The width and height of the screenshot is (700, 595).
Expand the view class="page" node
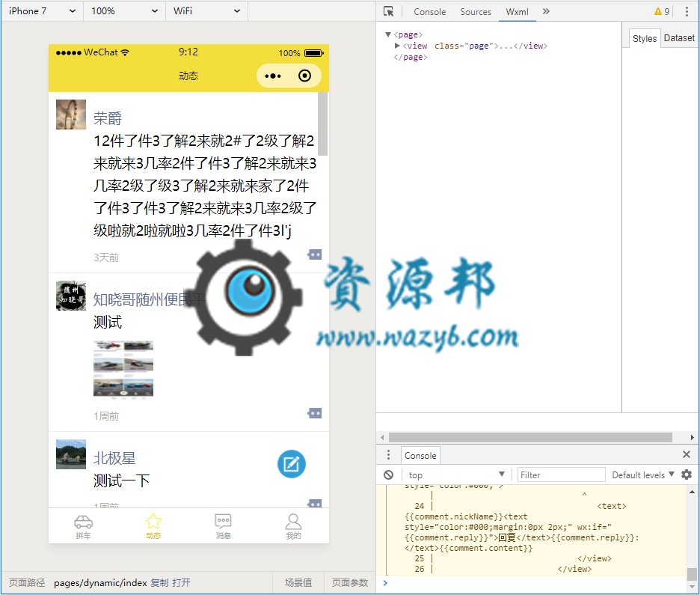(397, 46)
